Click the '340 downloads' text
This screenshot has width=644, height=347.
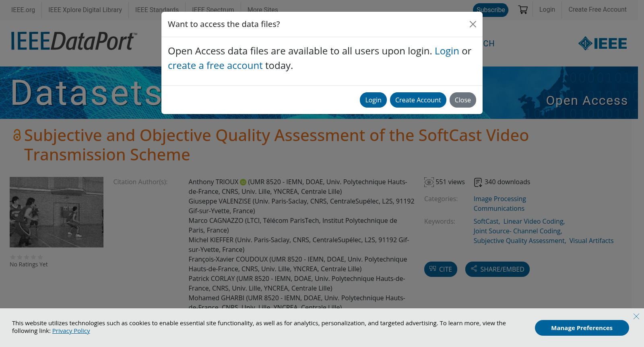507,182
